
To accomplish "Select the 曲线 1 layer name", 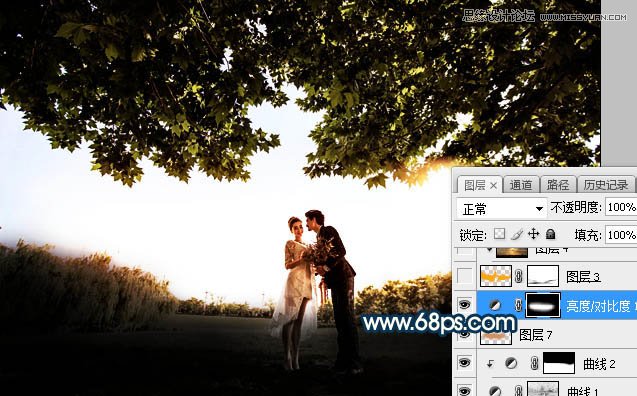I will tap(583, 392).
